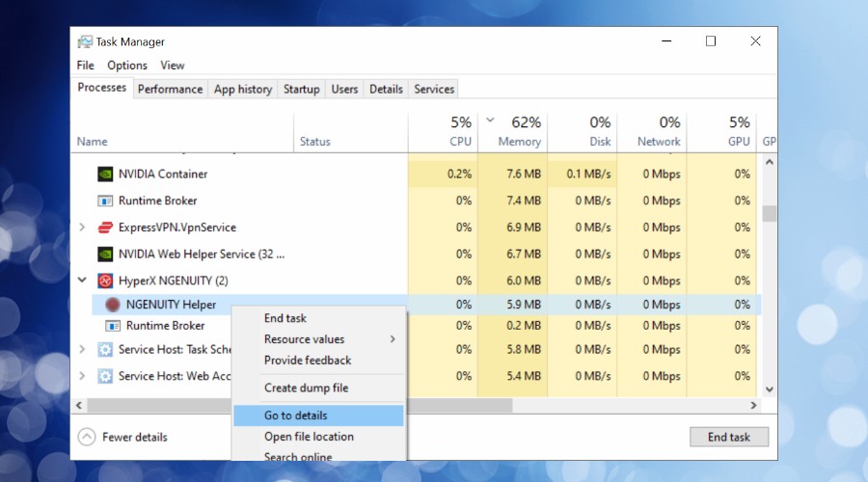
Task: Choose Go to details in context menu
Action: [x=318, y=415]
